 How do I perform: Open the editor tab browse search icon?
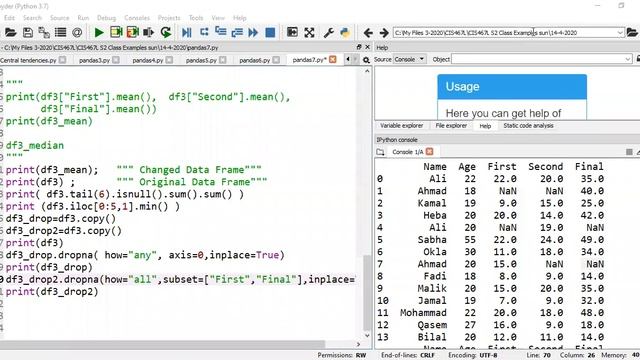[x=367, y=60]
